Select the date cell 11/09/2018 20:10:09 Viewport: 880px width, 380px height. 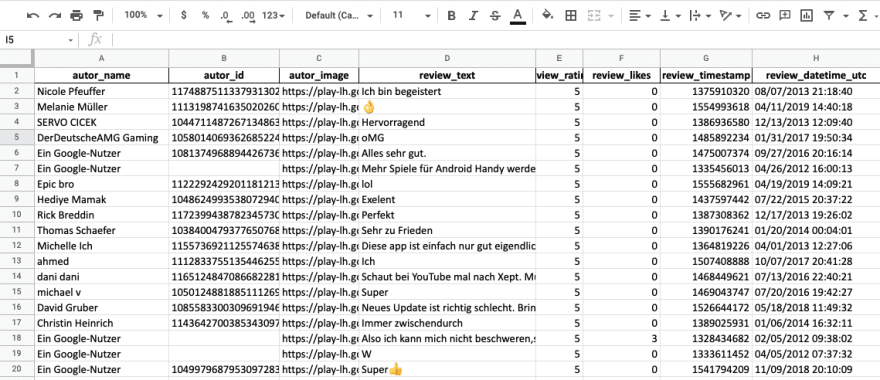(816, 370)
